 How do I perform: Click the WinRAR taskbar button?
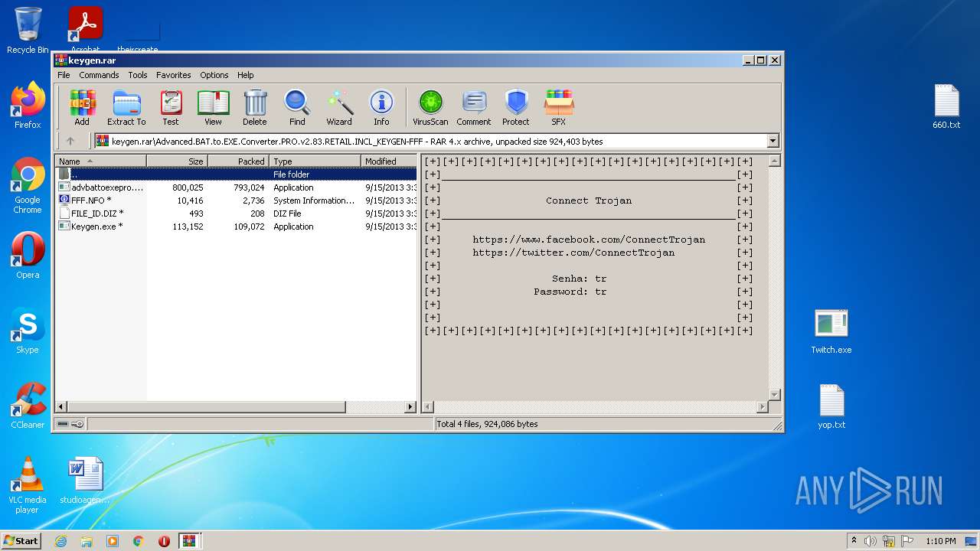[x=189, y=541]
